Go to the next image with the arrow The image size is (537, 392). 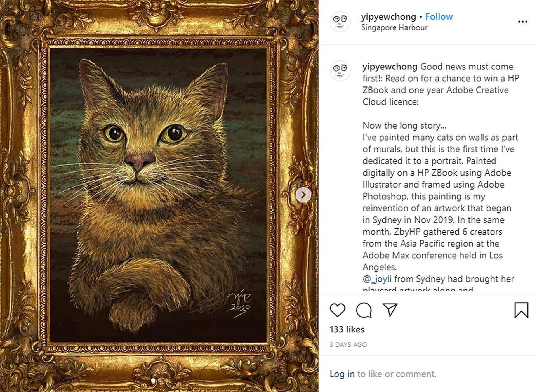[303, 194]
